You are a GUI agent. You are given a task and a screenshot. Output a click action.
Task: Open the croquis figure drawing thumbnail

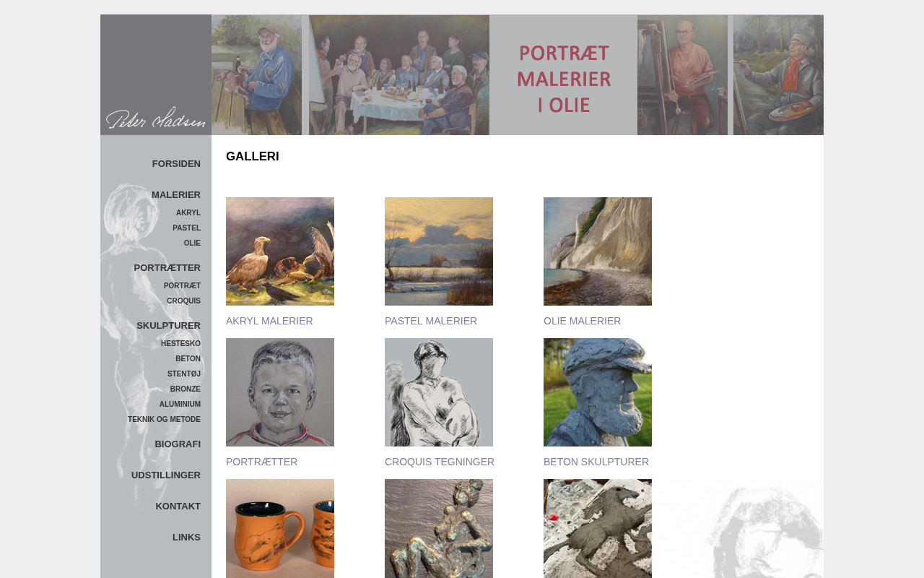click(439, 392)
